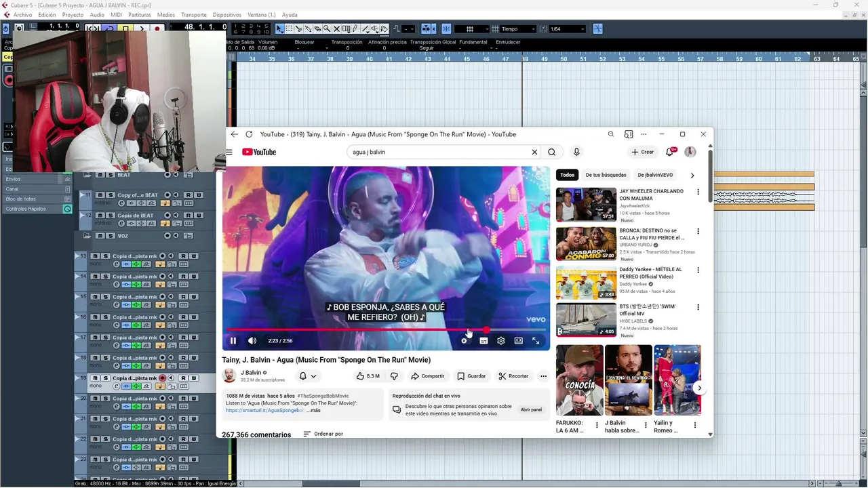
Task: Open the Crear button in YouTube header
Action: pos(642,152)
